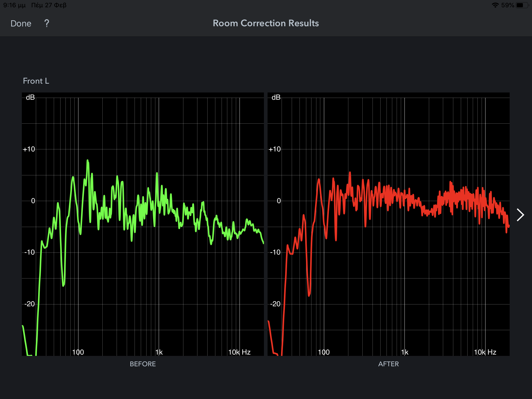The height and width of the screenshot is (399, 532).
Task: Click the Πέμ 27 Φεβ date
Action: 49,5
